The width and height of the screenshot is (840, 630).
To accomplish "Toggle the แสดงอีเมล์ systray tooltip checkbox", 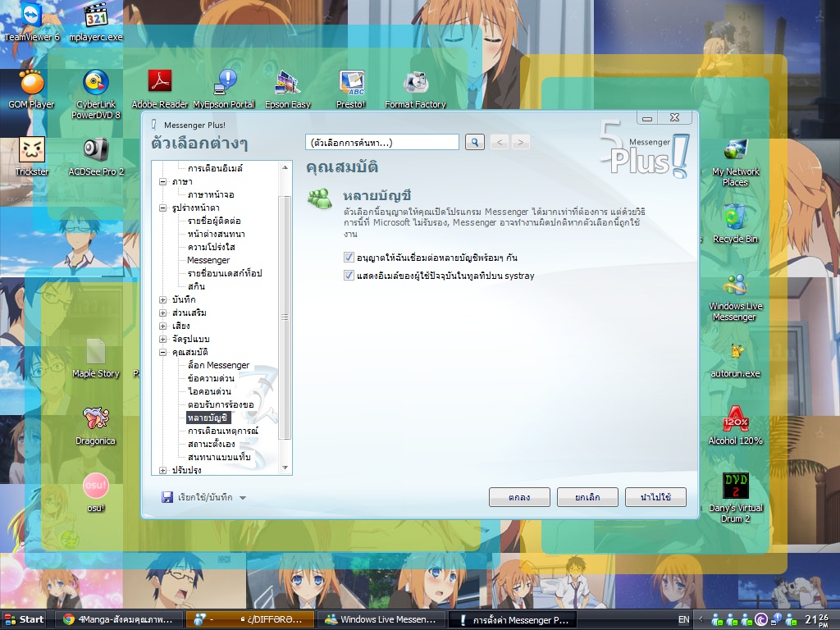I will pyautogui.click(x=349, y=276).
